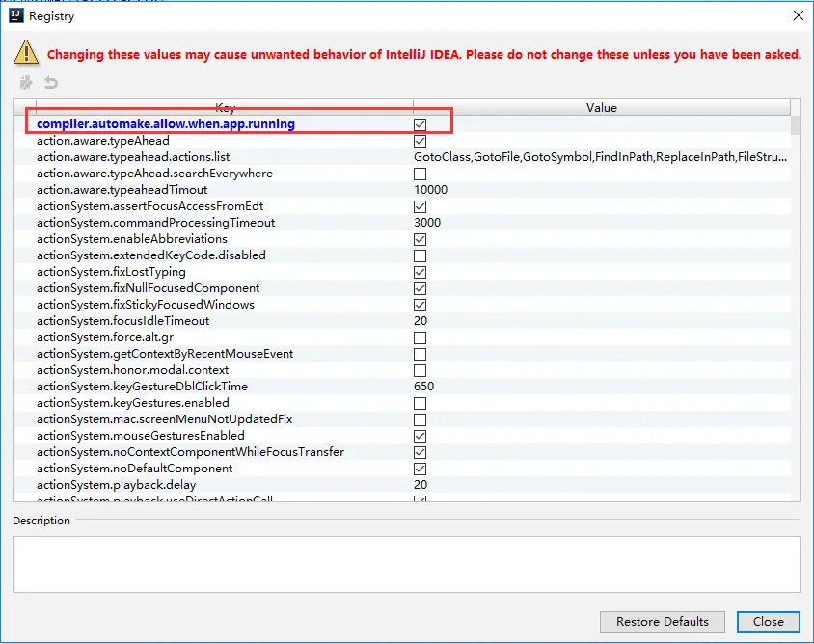Image resolution: width=814 pixels, height=644 pixels.
Task: Toggle actionSystem.noContextComponentWhileFocusTransfer checkbox
Action: pyautogui.click(x=420, y=452)
